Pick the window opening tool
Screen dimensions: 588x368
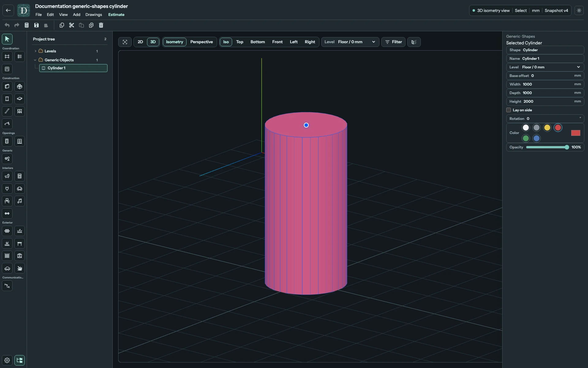(x=20, y=141)
